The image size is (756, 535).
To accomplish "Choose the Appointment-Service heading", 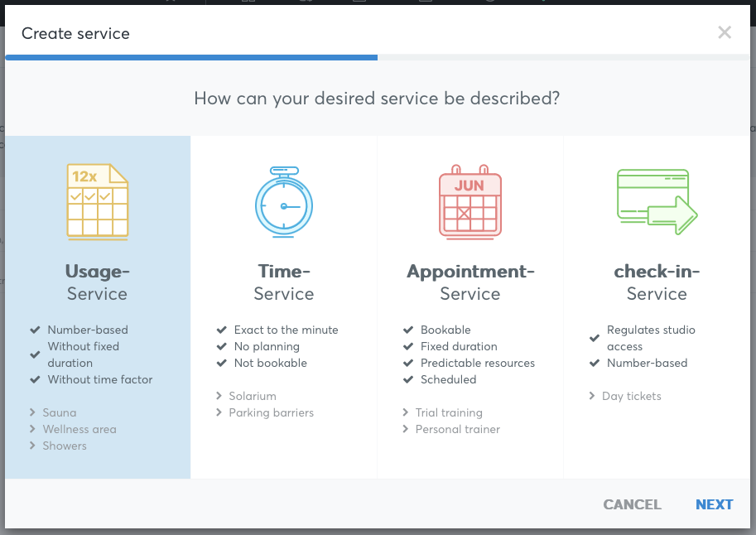I will click(x=470, y=282).
